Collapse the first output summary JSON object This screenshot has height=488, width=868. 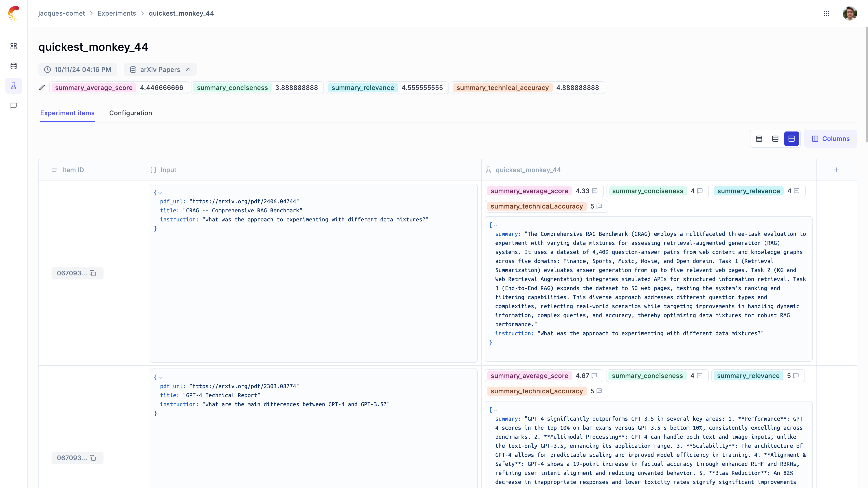pyautogui.click(x=495, y=226)
